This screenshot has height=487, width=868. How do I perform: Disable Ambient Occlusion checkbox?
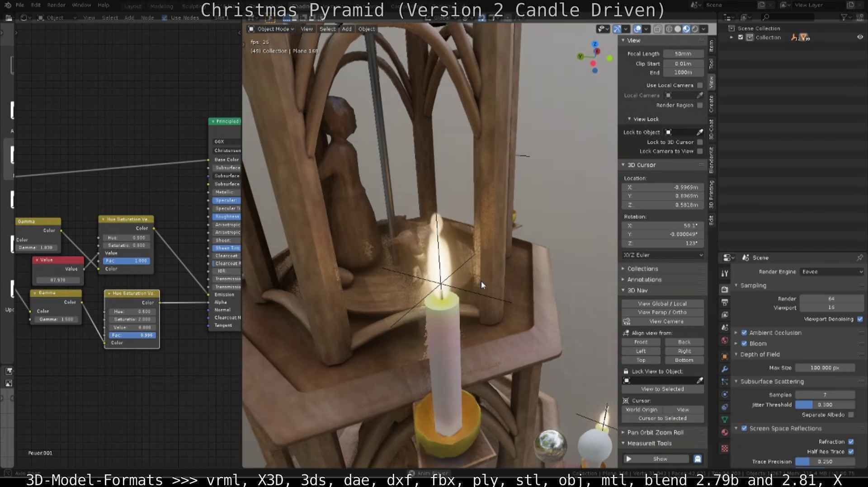[744, 333]
